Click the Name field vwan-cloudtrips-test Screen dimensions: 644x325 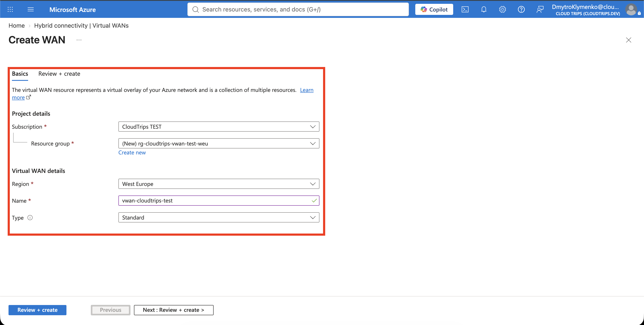point(219,201)
